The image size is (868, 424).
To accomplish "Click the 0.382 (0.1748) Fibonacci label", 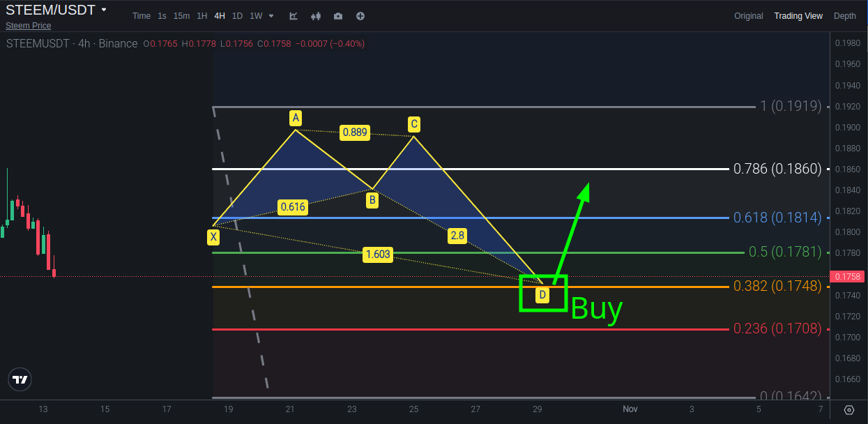I will pyautogui.click(x=777, y=286).
